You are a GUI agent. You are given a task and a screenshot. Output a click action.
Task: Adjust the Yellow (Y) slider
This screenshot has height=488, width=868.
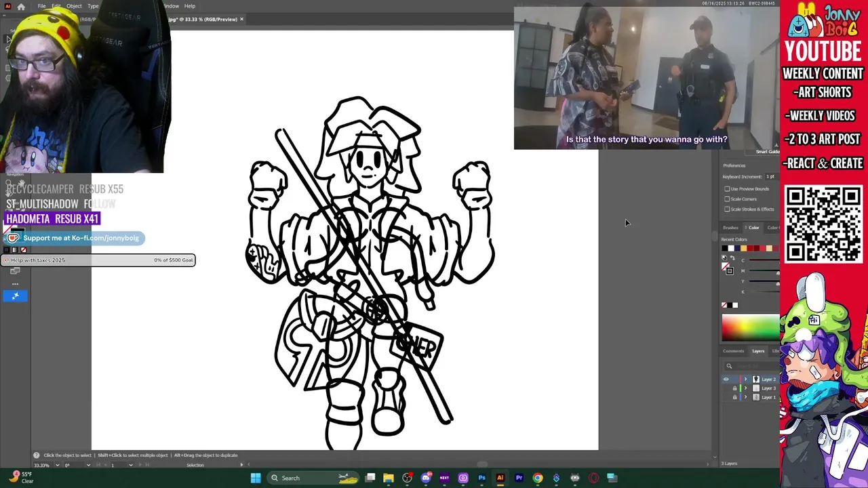click(763, 281)
